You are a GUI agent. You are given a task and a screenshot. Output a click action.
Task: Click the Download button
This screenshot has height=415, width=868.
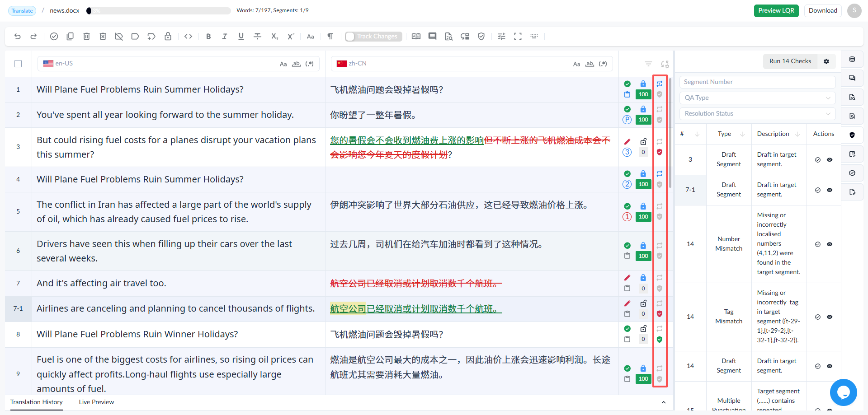pyautogui.click(x=823, y=11)
